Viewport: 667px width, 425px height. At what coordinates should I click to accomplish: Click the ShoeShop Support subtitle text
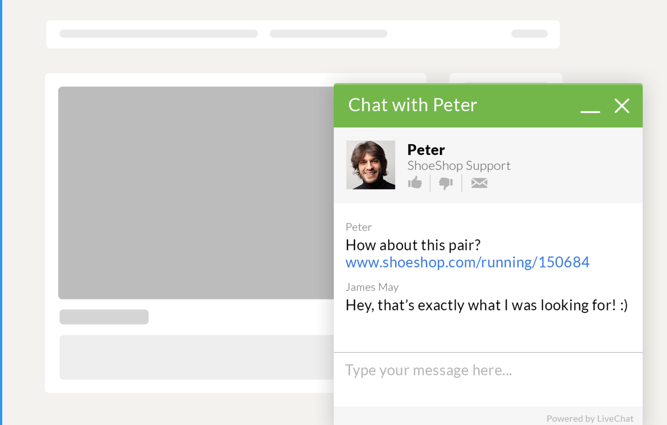tap(459, 165)
